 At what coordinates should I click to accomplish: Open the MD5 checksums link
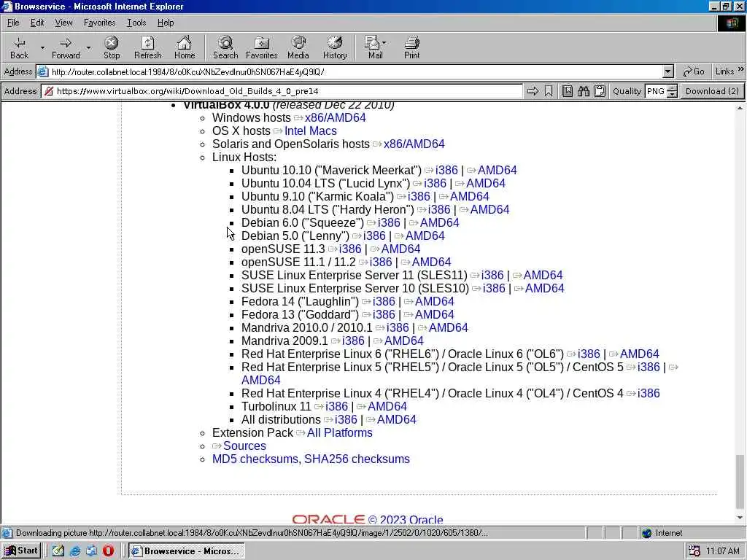(x=256, y=459)
